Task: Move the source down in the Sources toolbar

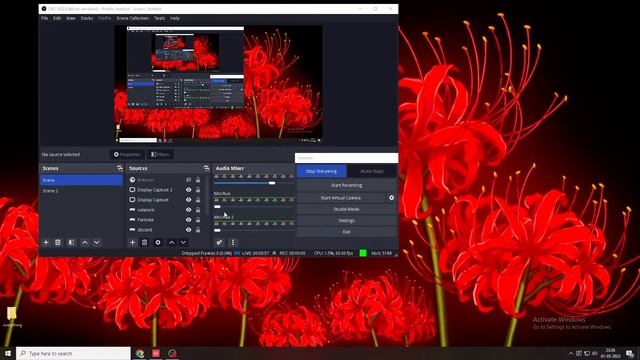Action: (183, 242)
